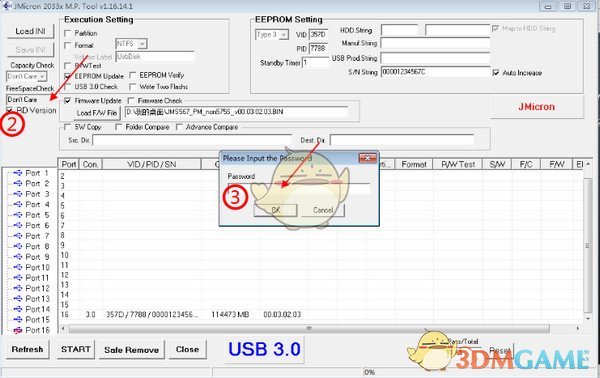Click the Load INI button
The width and height of the screenshot is (600, 378).
31,31
